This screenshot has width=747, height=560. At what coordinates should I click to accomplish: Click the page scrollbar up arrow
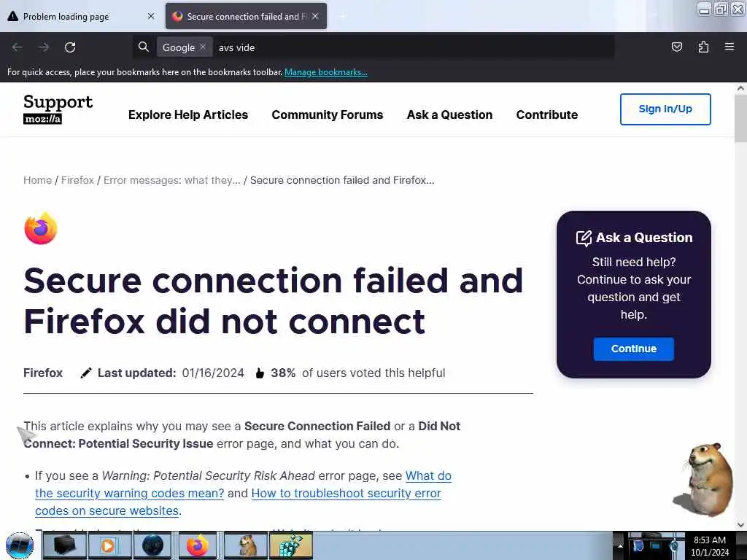click(x=740, y=88)
